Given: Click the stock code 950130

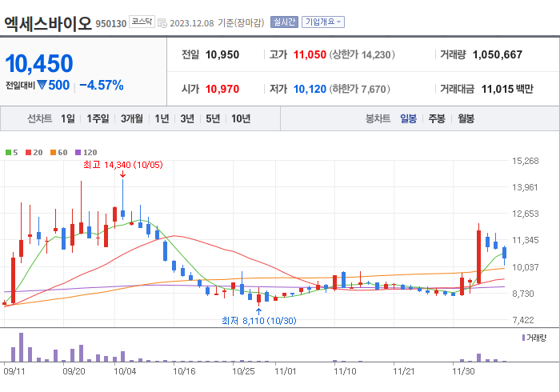Looking at the screenshot, I should tap(111, 23).
